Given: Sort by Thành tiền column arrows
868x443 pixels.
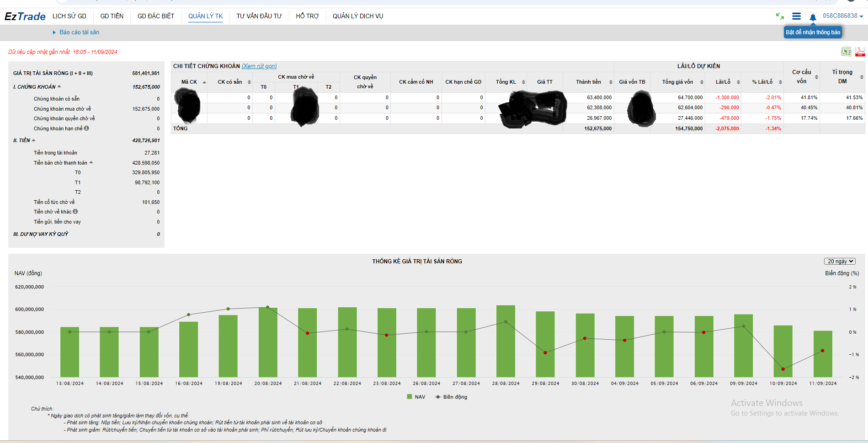Looking at the screenshot, I should 611,82.
